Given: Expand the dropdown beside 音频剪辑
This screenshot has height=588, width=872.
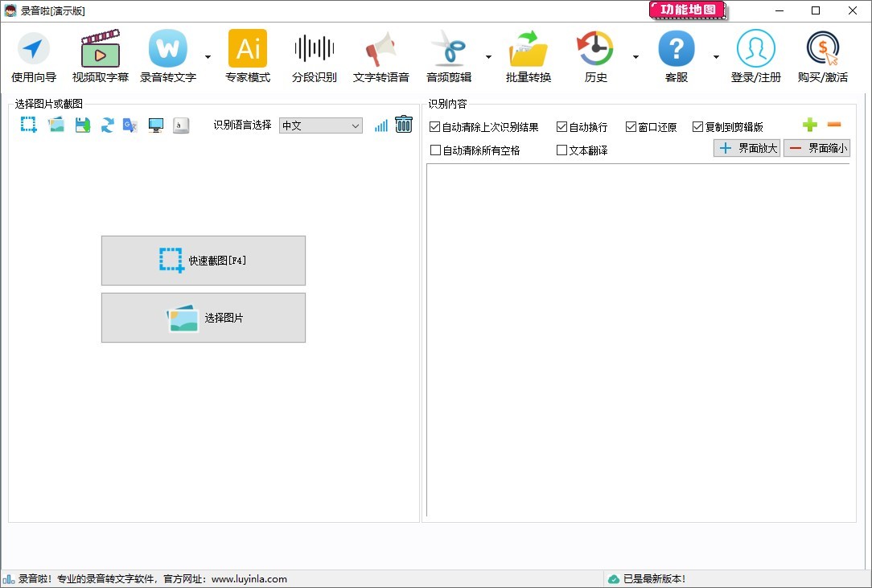Looking at the screenshot, I should [x=489, y=56].
